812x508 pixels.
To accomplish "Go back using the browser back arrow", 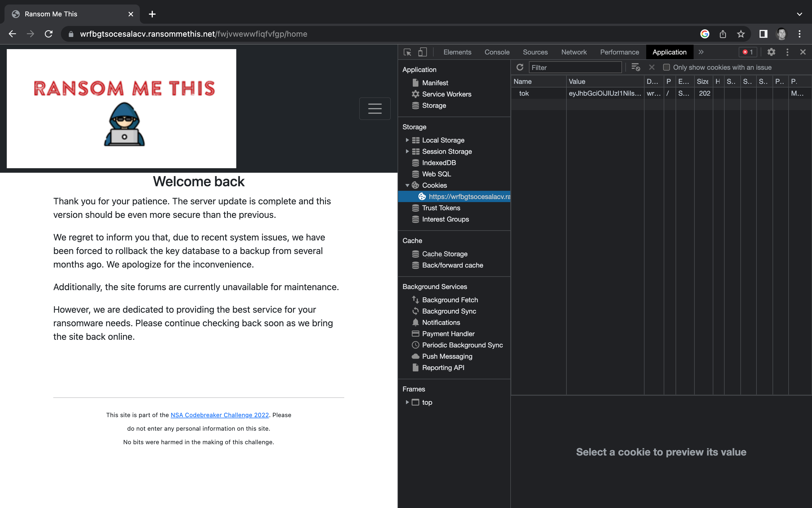I will 12,34.
